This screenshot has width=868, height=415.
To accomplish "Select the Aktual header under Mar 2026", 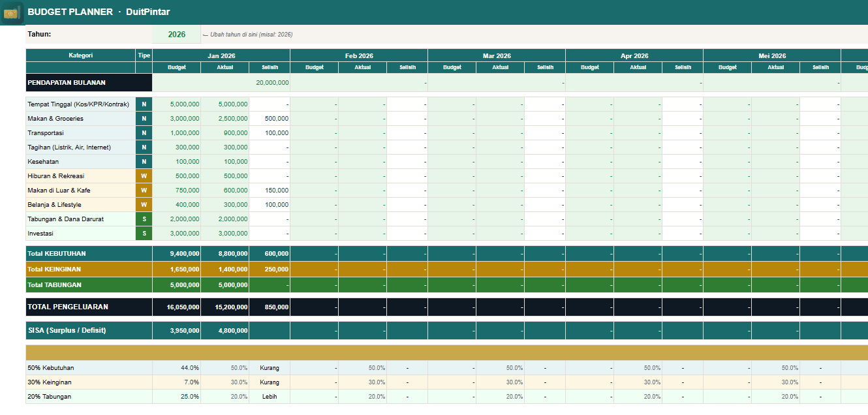I will (500, 67).
